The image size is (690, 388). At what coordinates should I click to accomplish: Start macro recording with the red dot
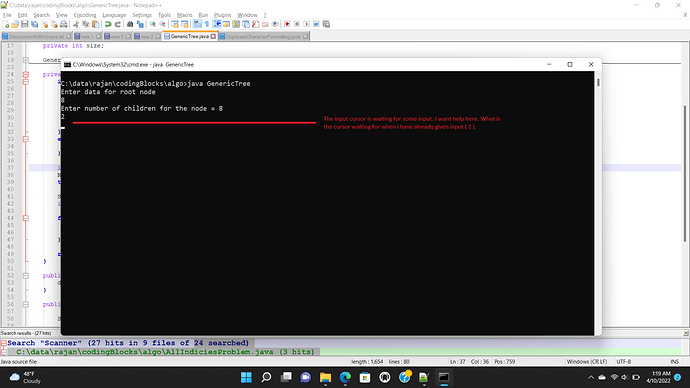pos(287,24)
